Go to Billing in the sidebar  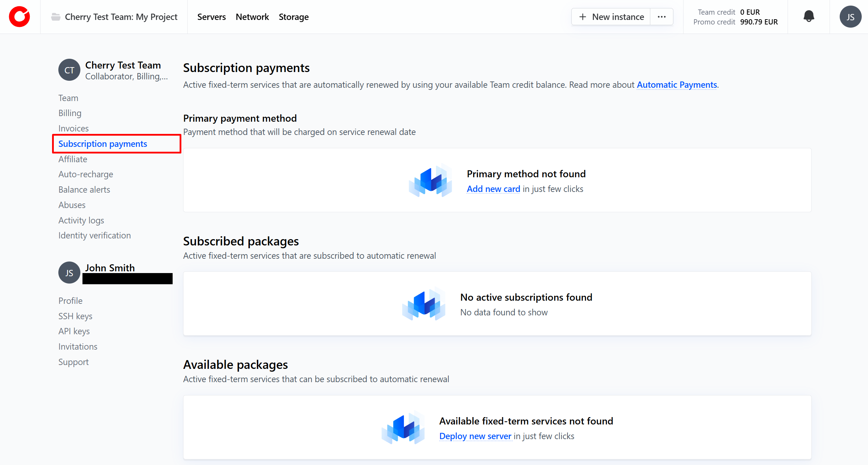pos(70,113)
